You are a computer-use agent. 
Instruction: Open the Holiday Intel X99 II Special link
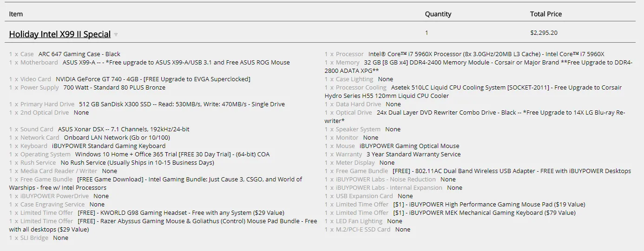[x=59, y=34]
